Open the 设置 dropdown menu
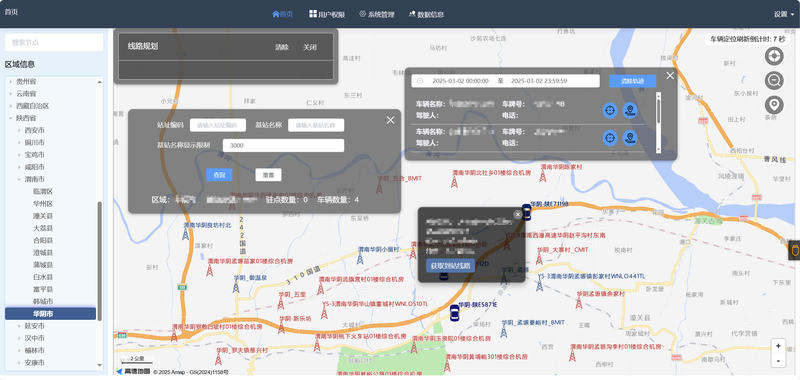The image size is (800, 380). pyautogui.click(x=784, y=14)
